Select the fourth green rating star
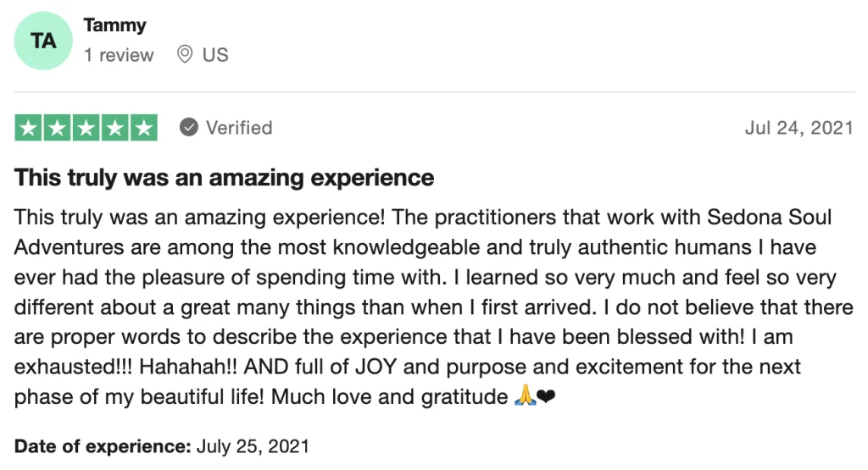 tap(114, 128)
